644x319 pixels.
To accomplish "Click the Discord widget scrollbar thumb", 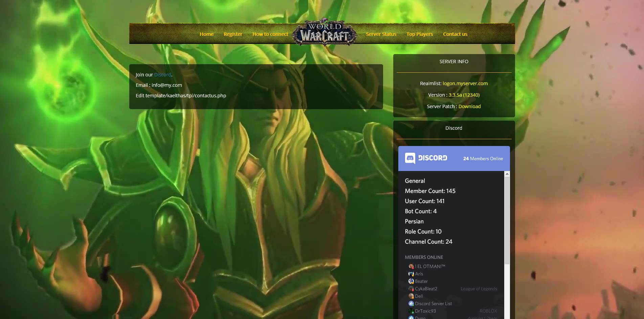I will (x=507, y=220).
